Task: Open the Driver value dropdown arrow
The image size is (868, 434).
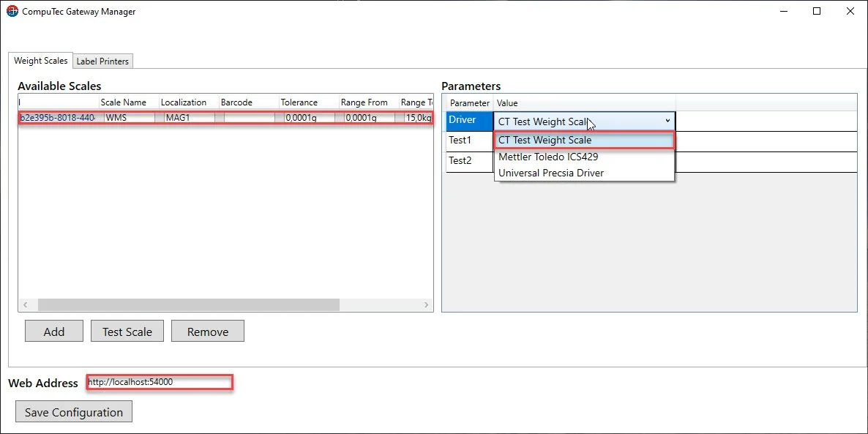Action: point(667,121)
